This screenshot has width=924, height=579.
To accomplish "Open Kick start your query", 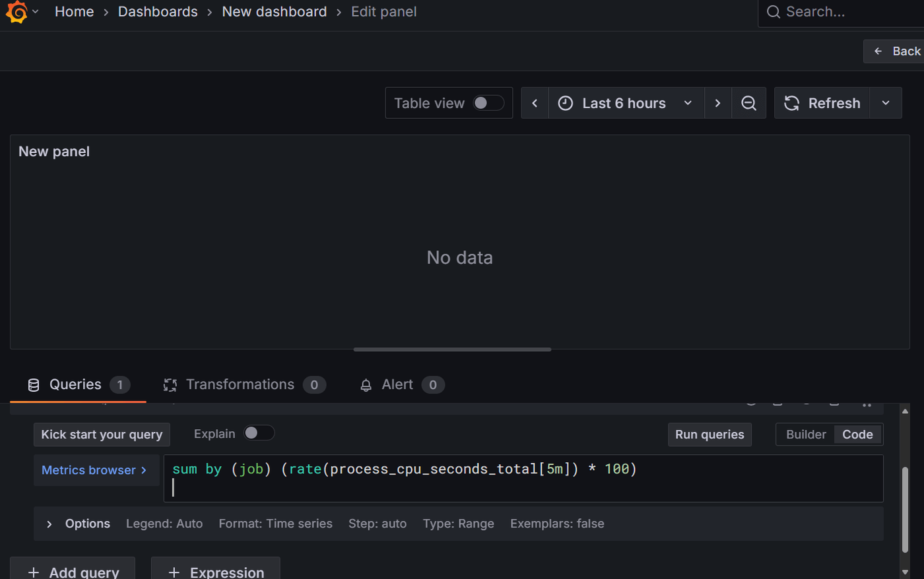I will click(102, 434).
